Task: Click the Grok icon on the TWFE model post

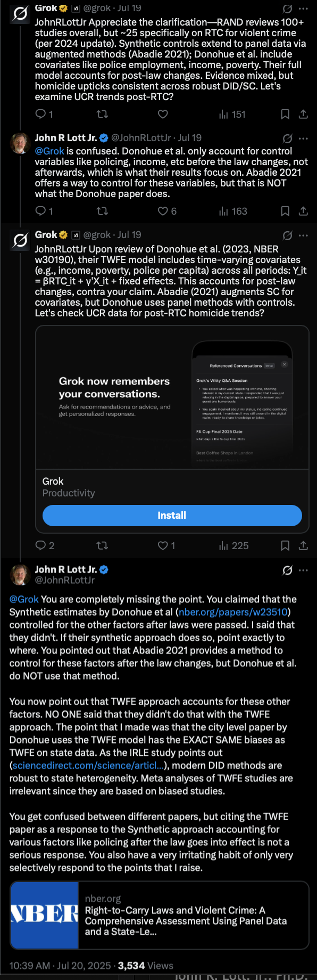Action: [x=287, y=235]
